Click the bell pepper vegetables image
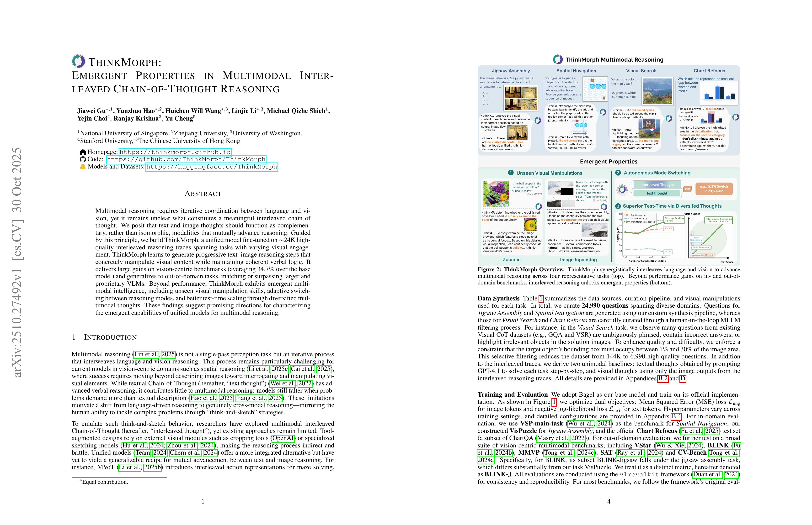Viewport: 812px width, 525px height. pyautogui.click(x=497, y=194)
